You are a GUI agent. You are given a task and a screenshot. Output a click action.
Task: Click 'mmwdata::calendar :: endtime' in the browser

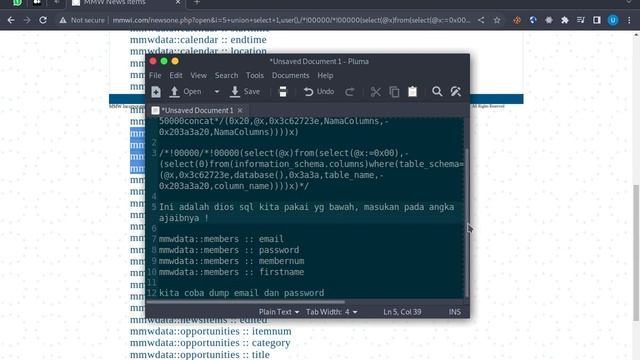(x=198, y=40)
